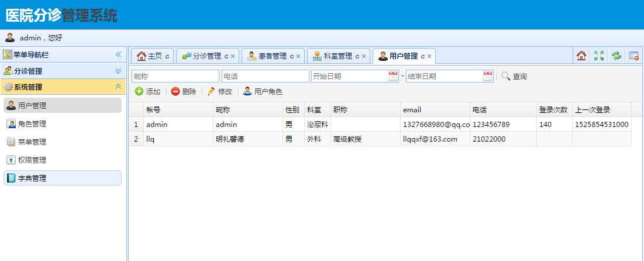Image resolution: width=644 pixels, height=261 pixels.
Task: Close the 科室管理 tab
Action: 364,56
